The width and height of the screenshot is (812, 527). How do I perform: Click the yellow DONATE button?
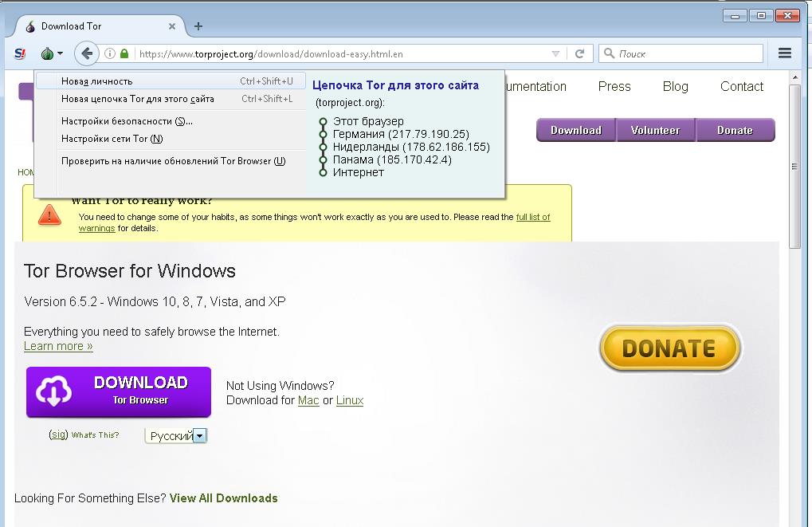669,348
